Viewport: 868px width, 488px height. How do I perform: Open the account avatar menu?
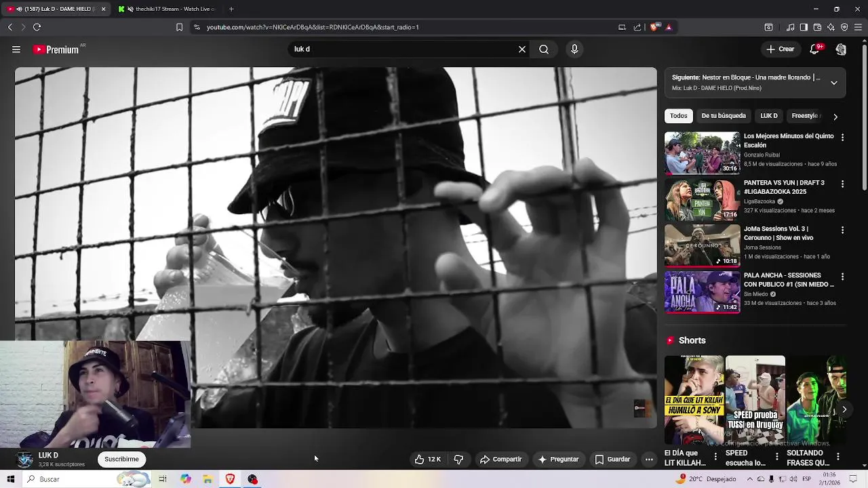[841, 49]
